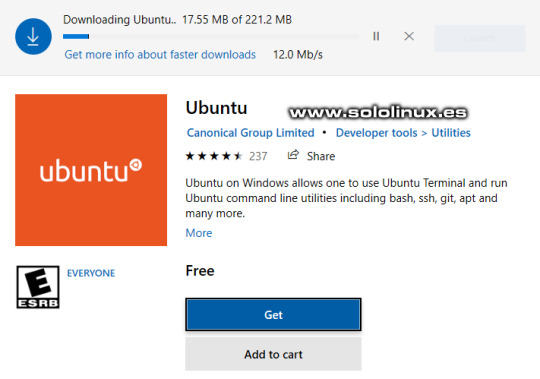Click the Share label text
Image resolution: width=540 pixels, height=379 pixels.
pos(321,156)
